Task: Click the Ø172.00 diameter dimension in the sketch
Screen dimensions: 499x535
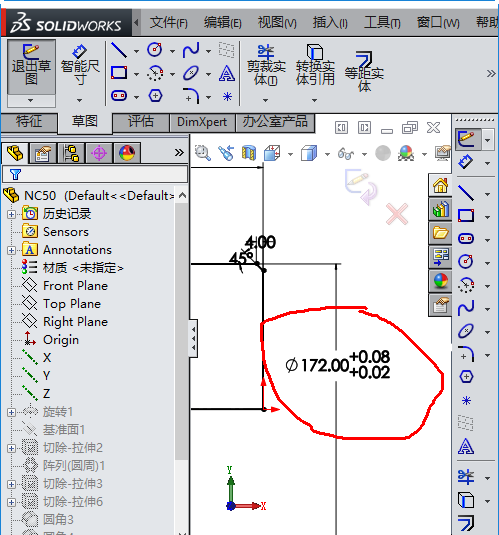Action: point(337,365)
